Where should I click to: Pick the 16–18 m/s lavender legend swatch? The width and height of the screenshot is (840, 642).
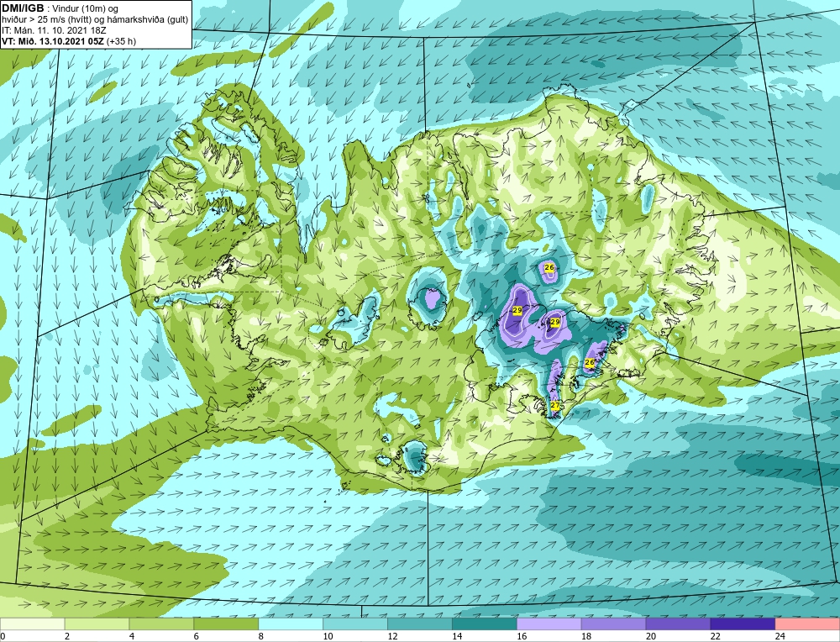[549, 624]
